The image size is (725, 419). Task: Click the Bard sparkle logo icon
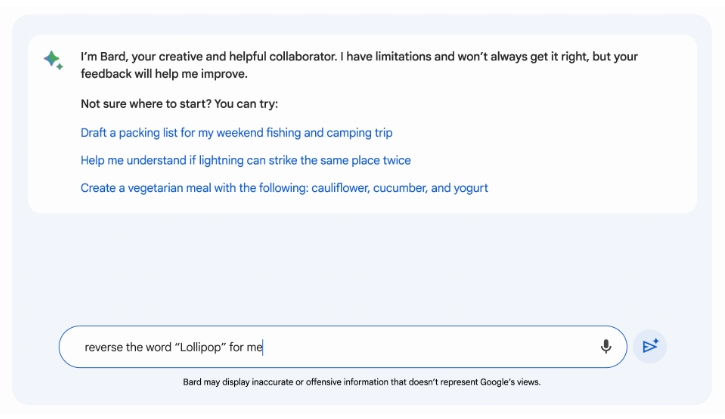tap(53, 60)
